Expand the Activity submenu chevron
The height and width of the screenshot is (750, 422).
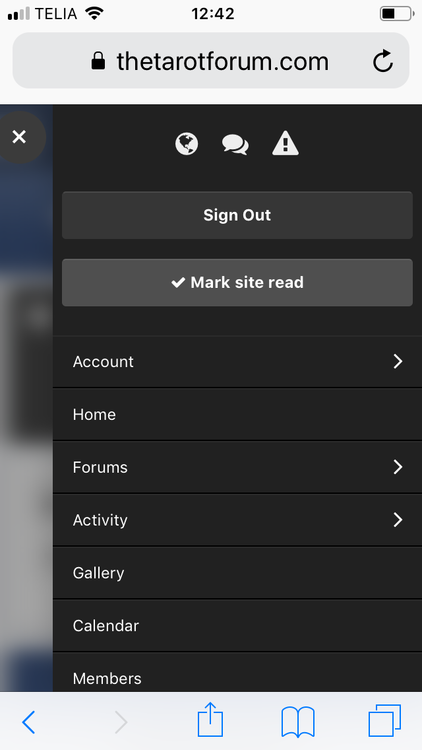click(398, 519)
